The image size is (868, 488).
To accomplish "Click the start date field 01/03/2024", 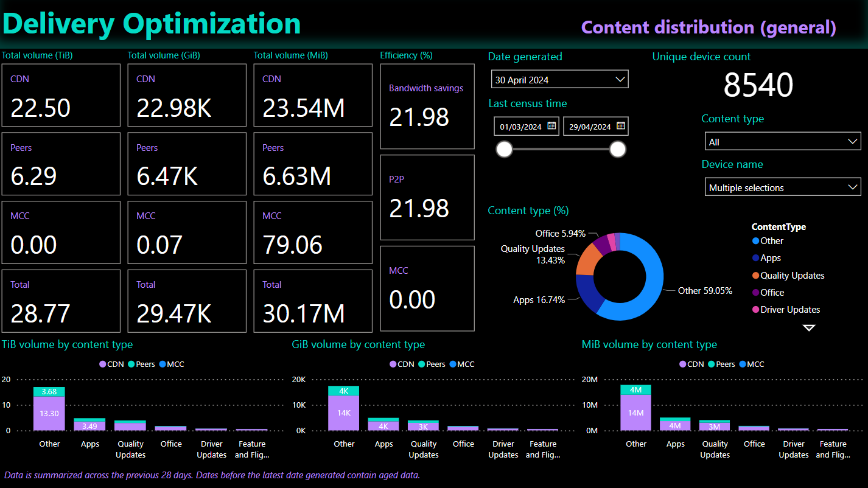I will (520, 127).
